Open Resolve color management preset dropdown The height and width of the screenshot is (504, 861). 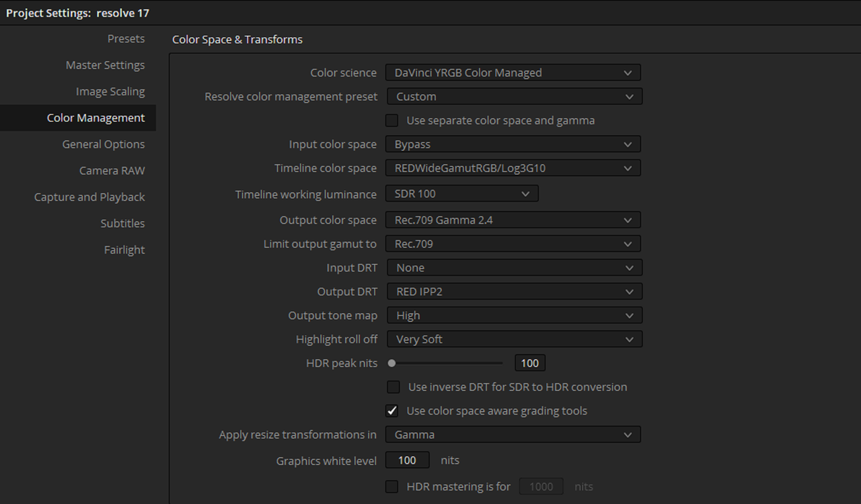(x=515, y=97)
